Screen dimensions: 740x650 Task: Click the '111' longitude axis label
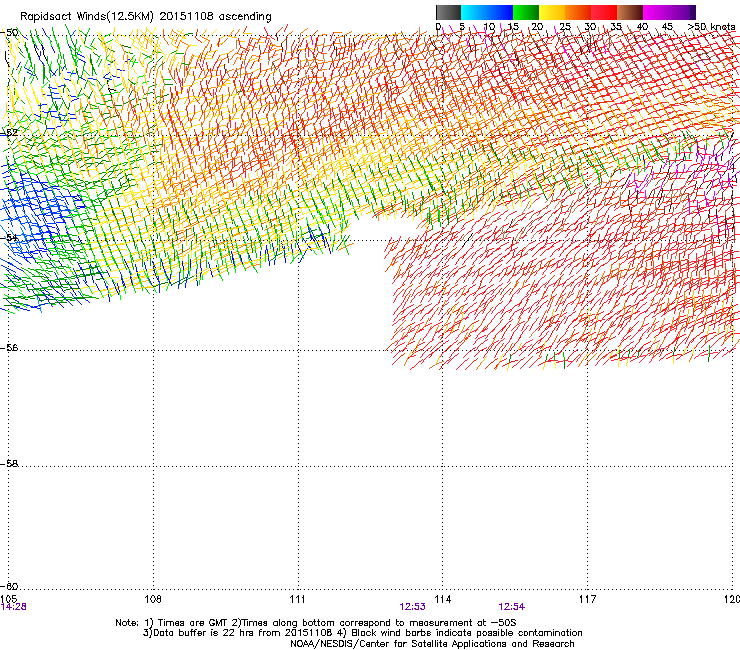pyautogui.click(x=297, y=599)
